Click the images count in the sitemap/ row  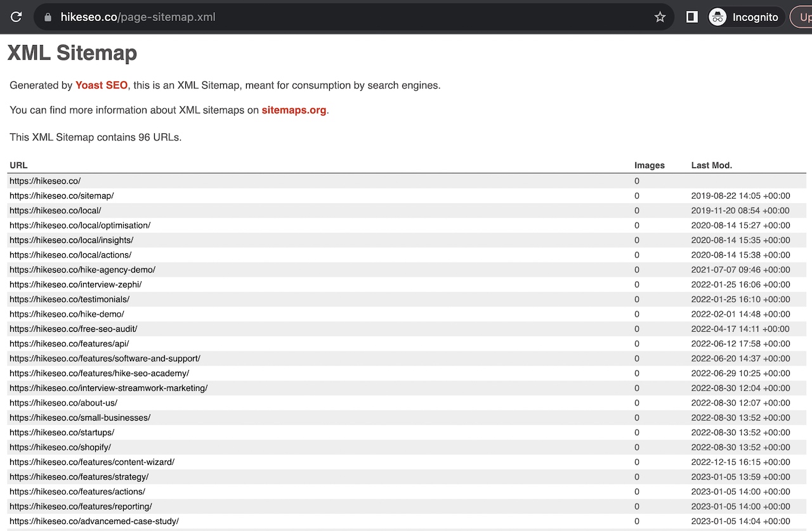(637, 195)
